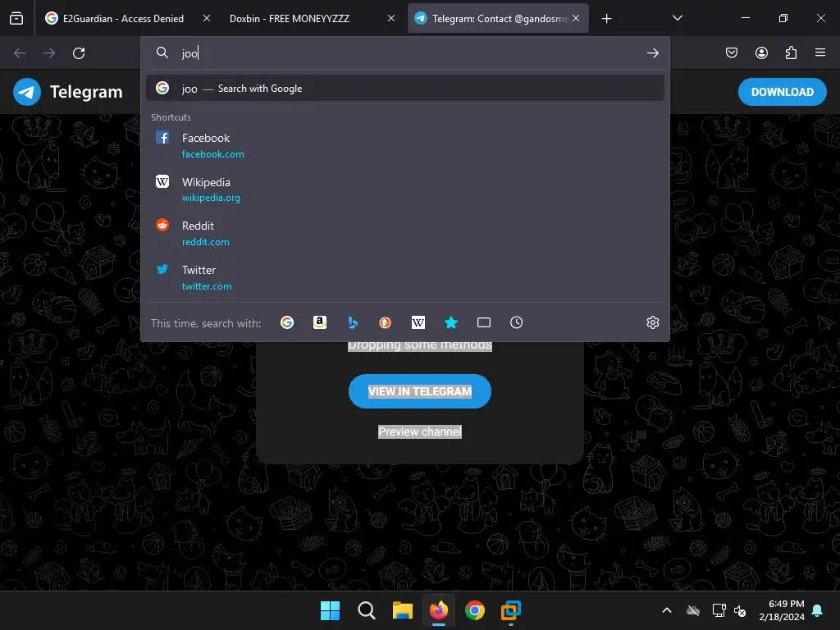This screenshot has width=840, height=630.
Task: Open Firefox View tab list icon
Action: pos(16,18)
